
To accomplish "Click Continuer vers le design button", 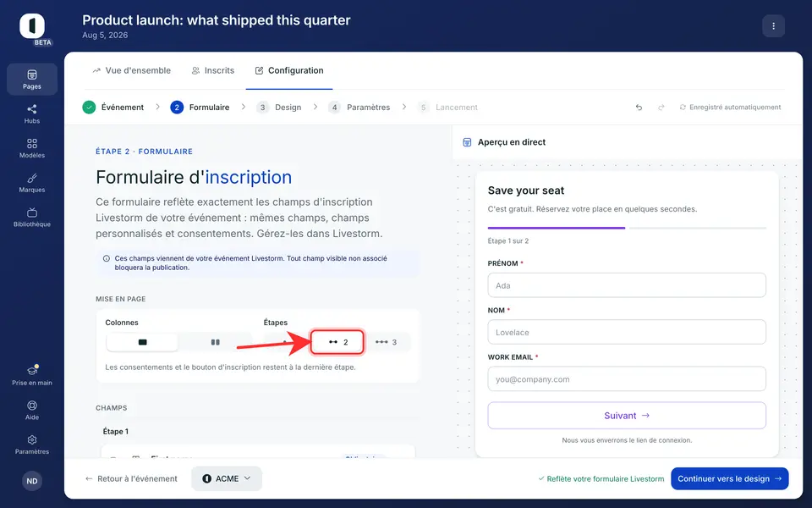I will pos(730,478).
